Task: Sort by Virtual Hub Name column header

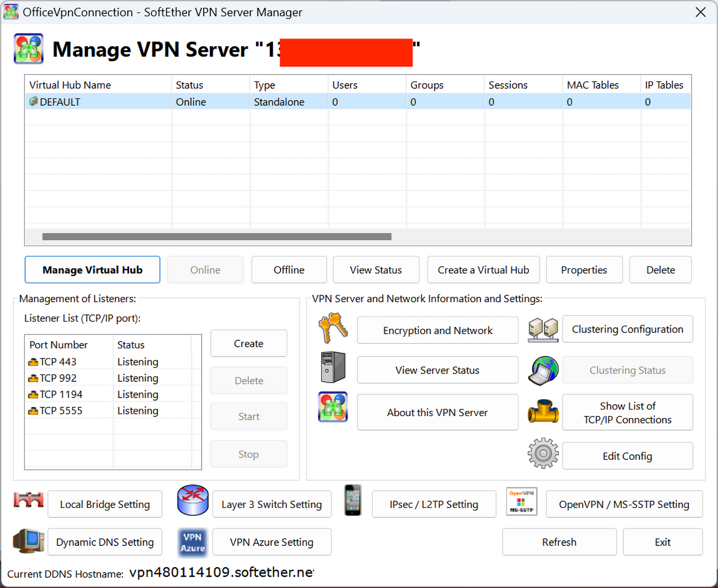Action: point(98,85)
